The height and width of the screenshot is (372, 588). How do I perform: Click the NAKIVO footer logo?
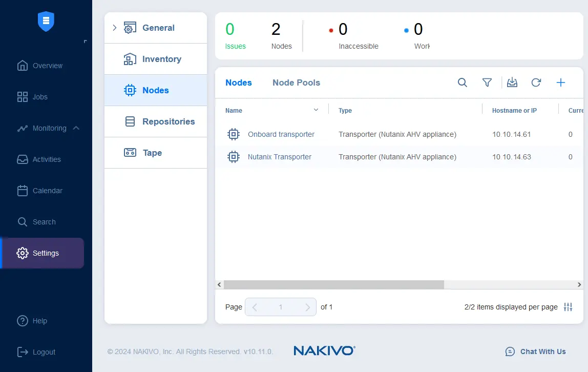pos(324,350)
